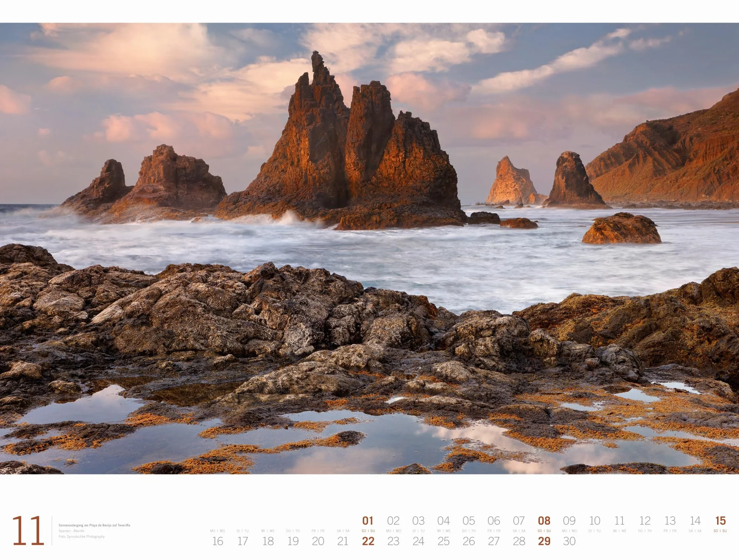Screen dimensions: 739x560
Task: Select calendar date 13
Action: pyautogui.click(x=670, y=521)
